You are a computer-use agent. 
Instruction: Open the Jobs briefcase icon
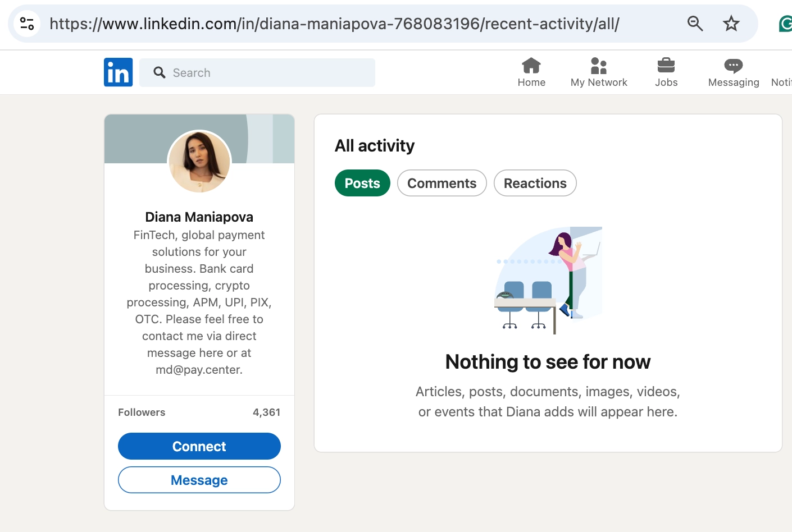(666, 65)
